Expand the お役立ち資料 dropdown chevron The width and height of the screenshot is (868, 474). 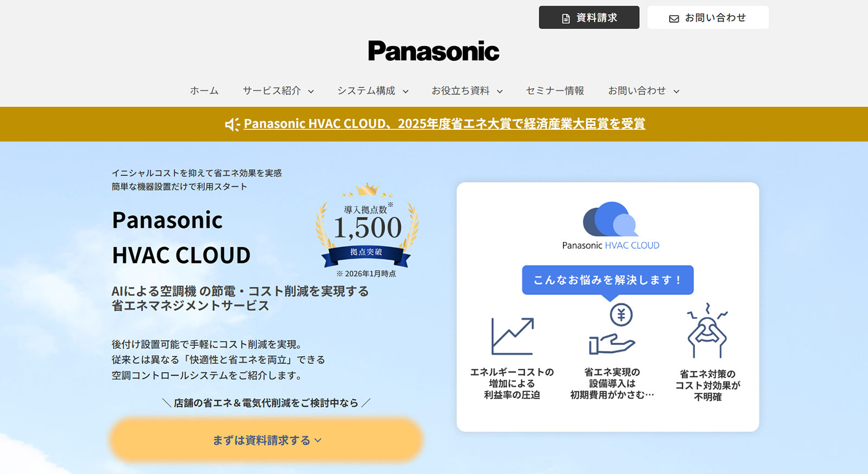tap(500, 92)
